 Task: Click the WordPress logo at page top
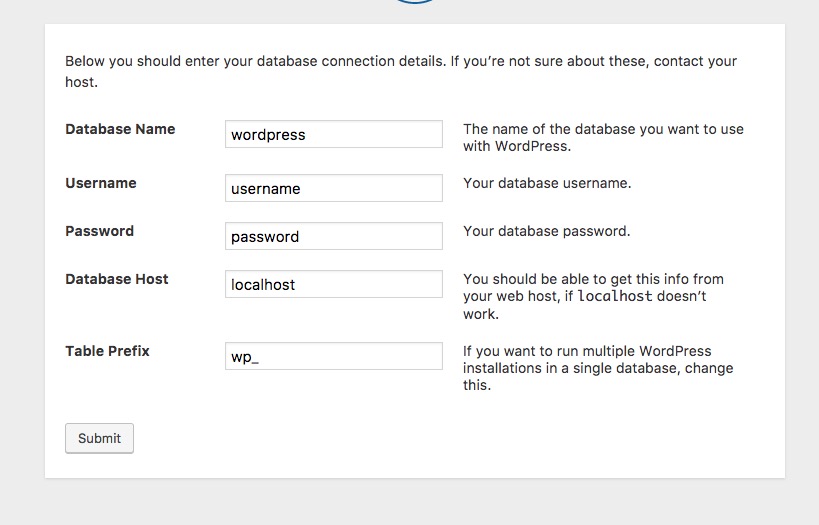point(410,3)
